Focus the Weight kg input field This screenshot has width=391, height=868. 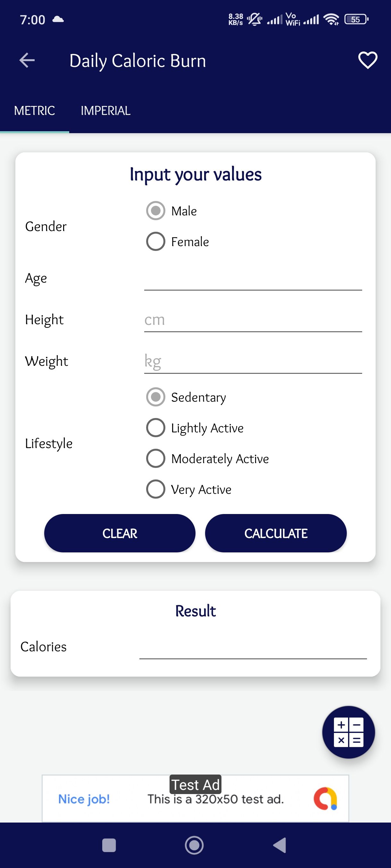coord(253,362)
